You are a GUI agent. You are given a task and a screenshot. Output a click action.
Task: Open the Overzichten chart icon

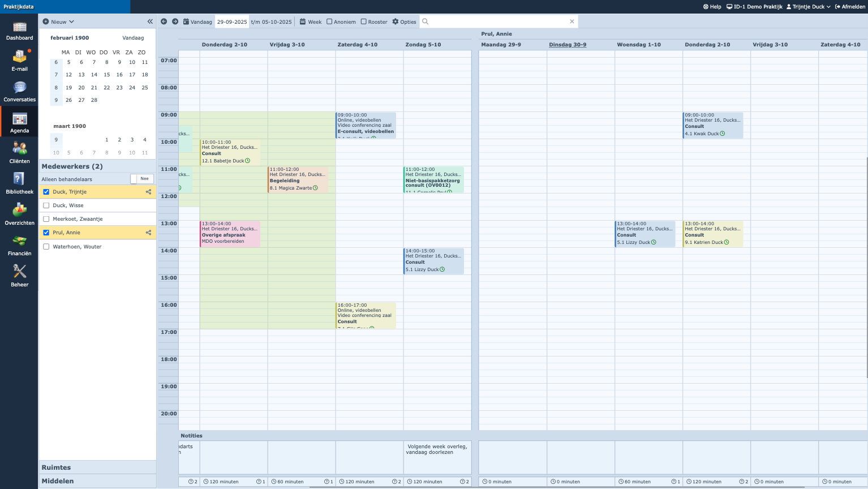pyautogui.click(x=19, y=212)
